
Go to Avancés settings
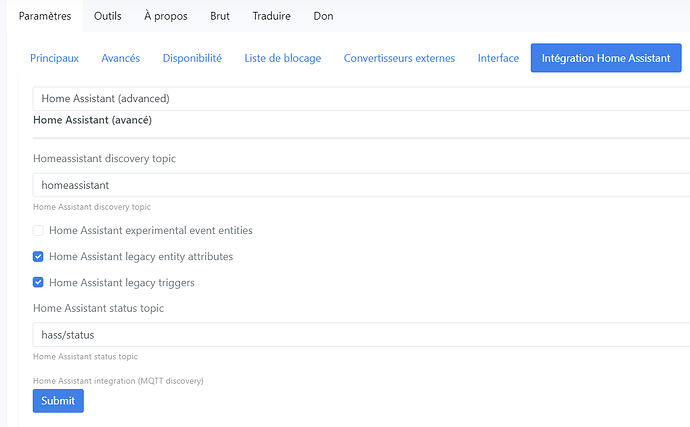121,58
